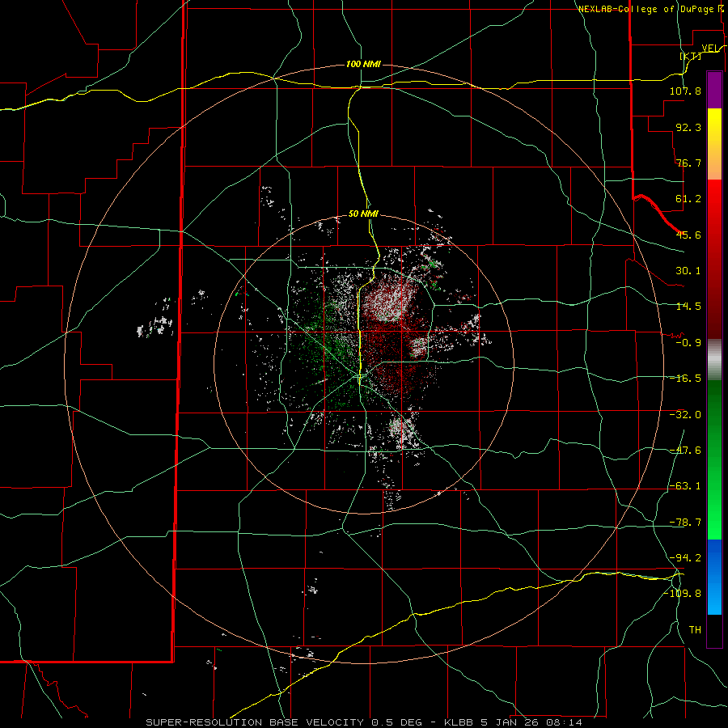Image resolution: width=728 pixels, height=728 pixels.
Task: Click the yellow-orange segment of the velocity scale
Action: tap(714, 144)
